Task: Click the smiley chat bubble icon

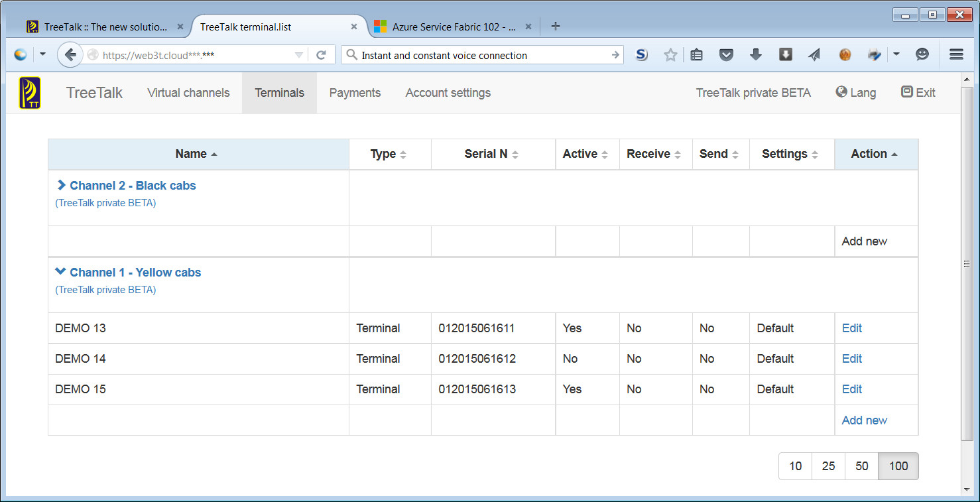Action: point(922,54)
